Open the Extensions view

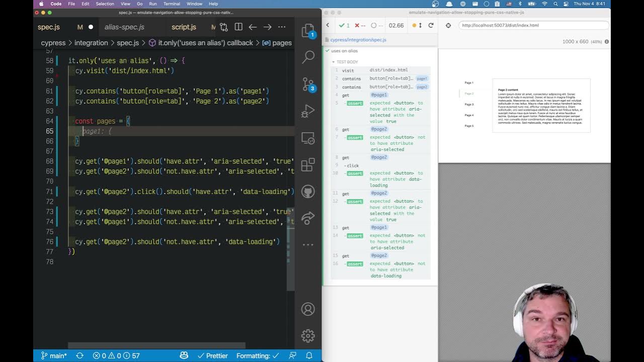click(308, 165)
